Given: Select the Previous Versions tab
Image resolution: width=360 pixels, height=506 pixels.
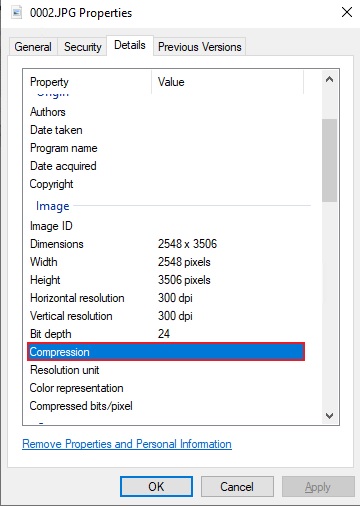Looking at the screenshot, I should (199, 47).
